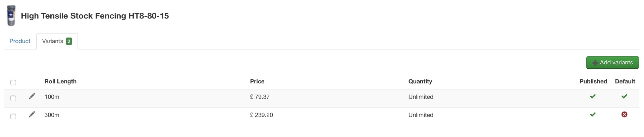Click the fencing roll product thumbnail
This screenshot has width=644, height=137.
[11, 16]
